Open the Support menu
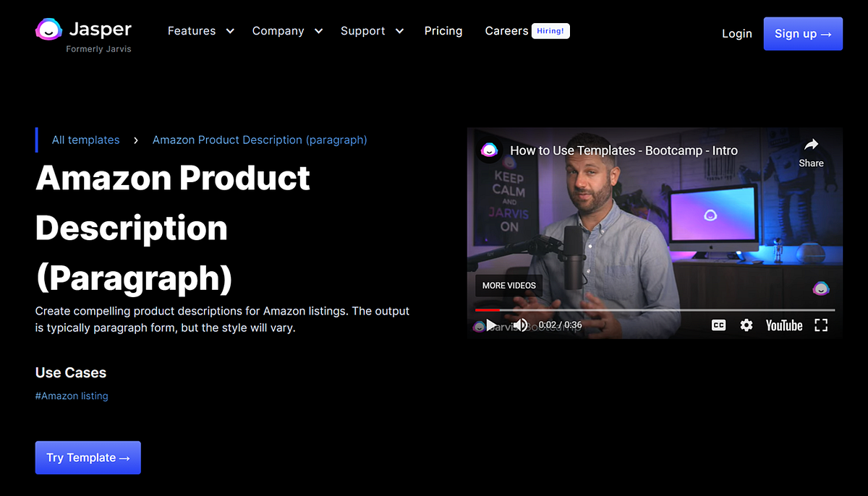Screen dimensions: 868x496 (x=363, y=31)
